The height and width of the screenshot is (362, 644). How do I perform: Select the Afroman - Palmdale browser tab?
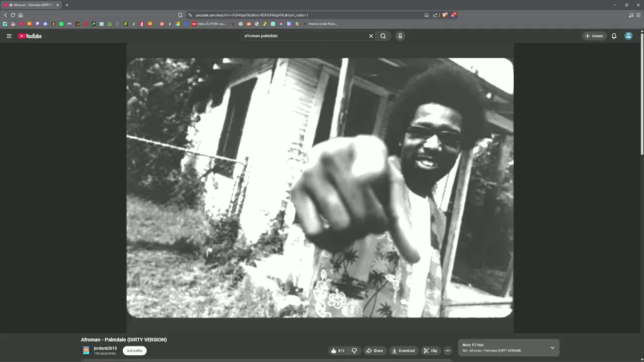pos(30,5)
